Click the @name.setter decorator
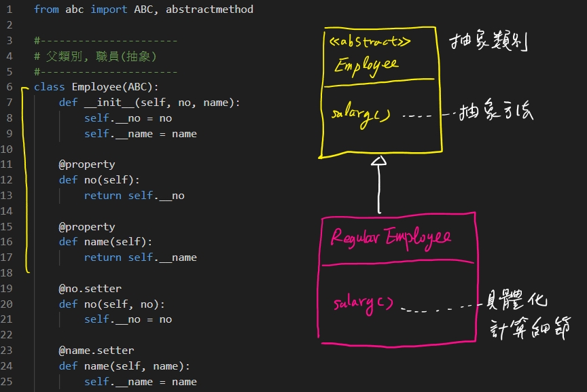This screenshot has height=392, width=587. pos(96,351)
